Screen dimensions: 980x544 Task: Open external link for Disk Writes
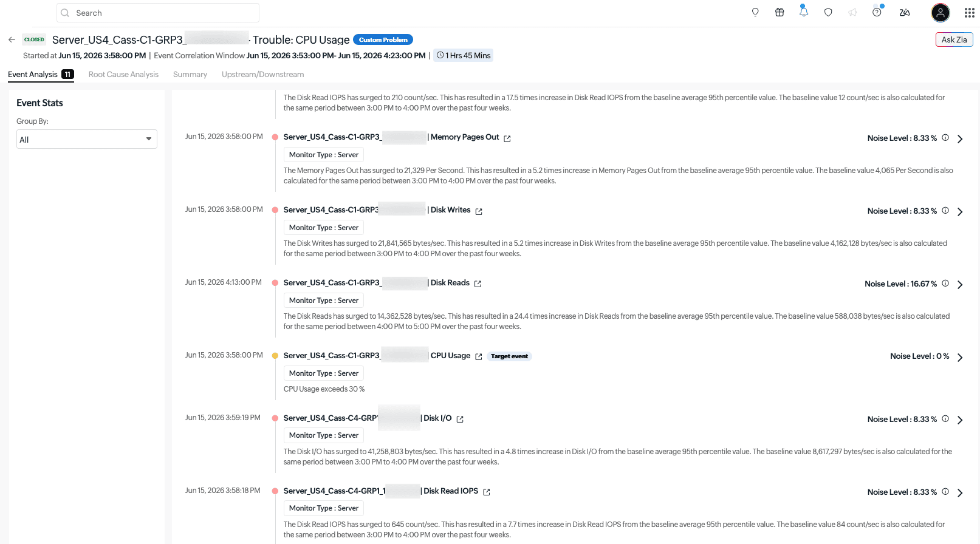coord(479,212)
